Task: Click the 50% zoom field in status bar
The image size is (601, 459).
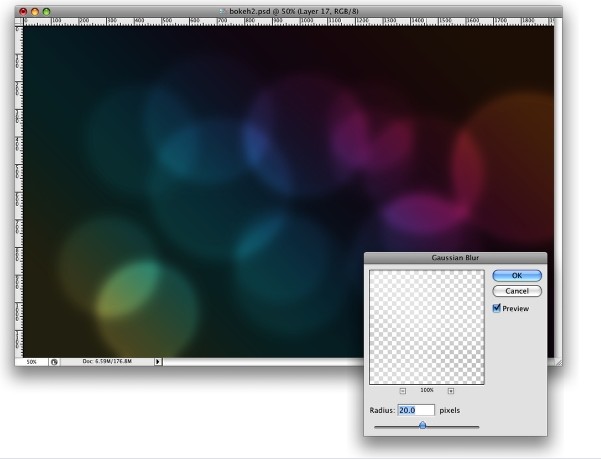Action: (31, 360)
